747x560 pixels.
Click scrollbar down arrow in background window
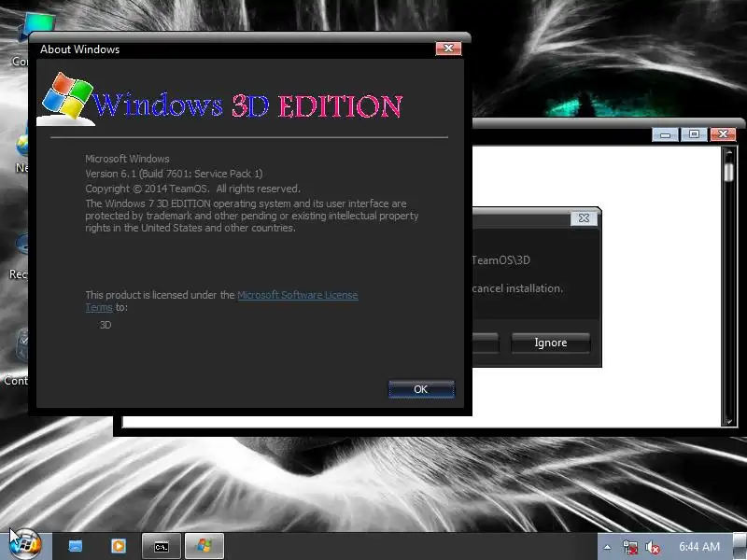click(x=728, y=421)
